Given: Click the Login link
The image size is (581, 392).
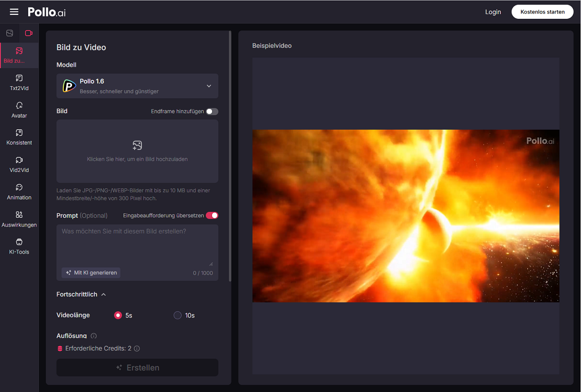Looking at the screenshot, I should (493, 12).
